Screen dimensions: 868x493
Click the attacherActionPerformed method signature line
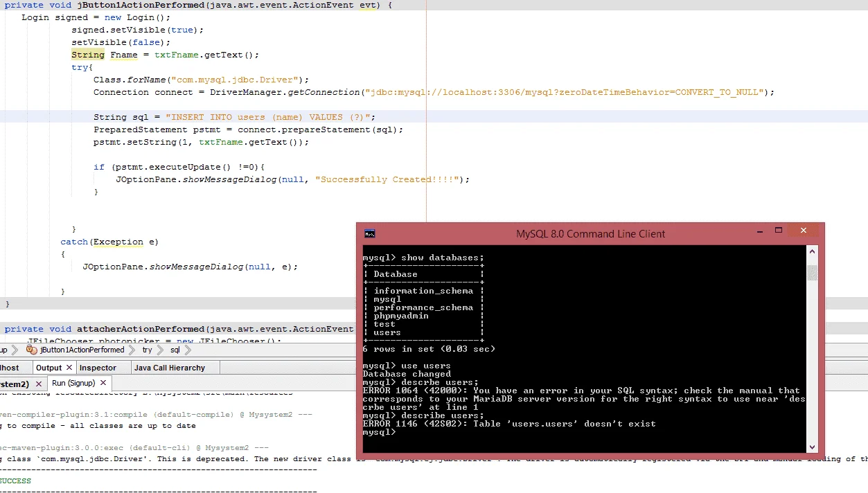pos(179,329)
